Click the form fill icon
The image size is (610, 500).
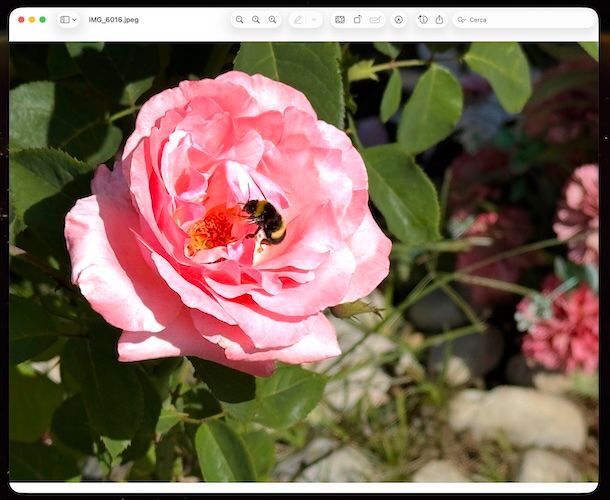pos(375,19)
